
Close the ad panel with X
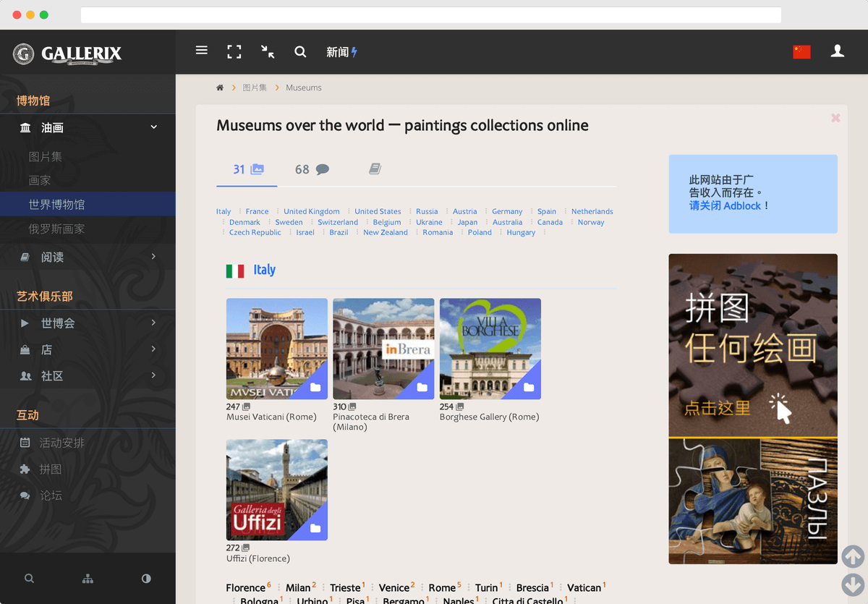point(835,118)
